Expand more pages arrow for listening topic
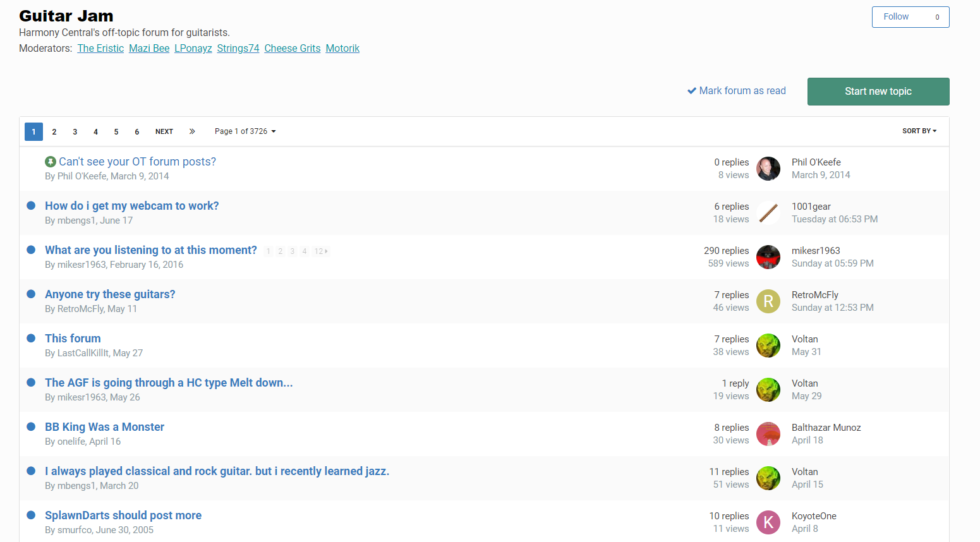The image size is (980, 542). [321, 251]
